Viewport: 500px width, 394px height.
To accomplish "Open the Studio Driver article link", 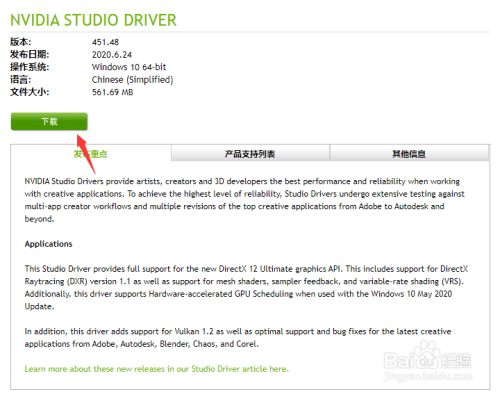I will click(x=156, y=369).
